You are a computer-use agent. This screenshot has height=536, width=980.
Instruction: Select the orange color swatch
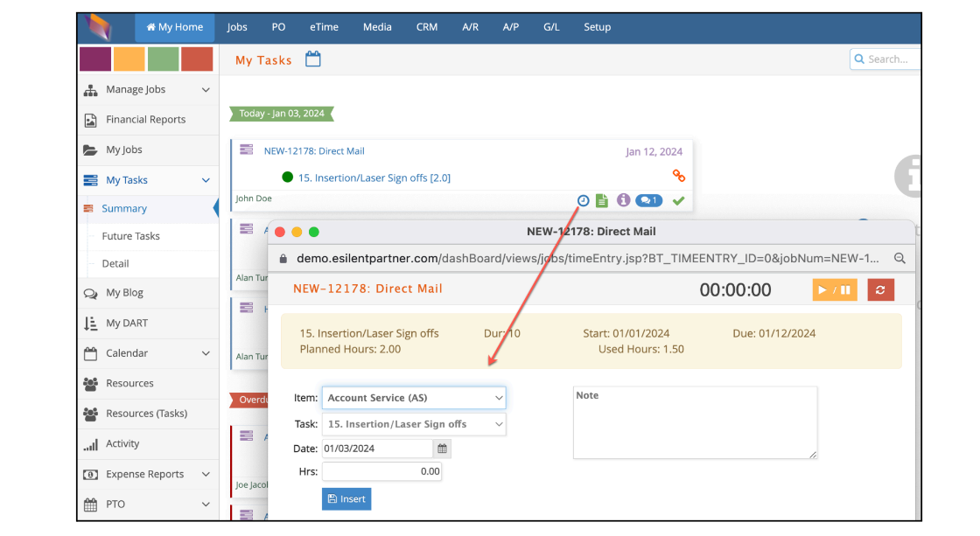[x=129, y=59]
